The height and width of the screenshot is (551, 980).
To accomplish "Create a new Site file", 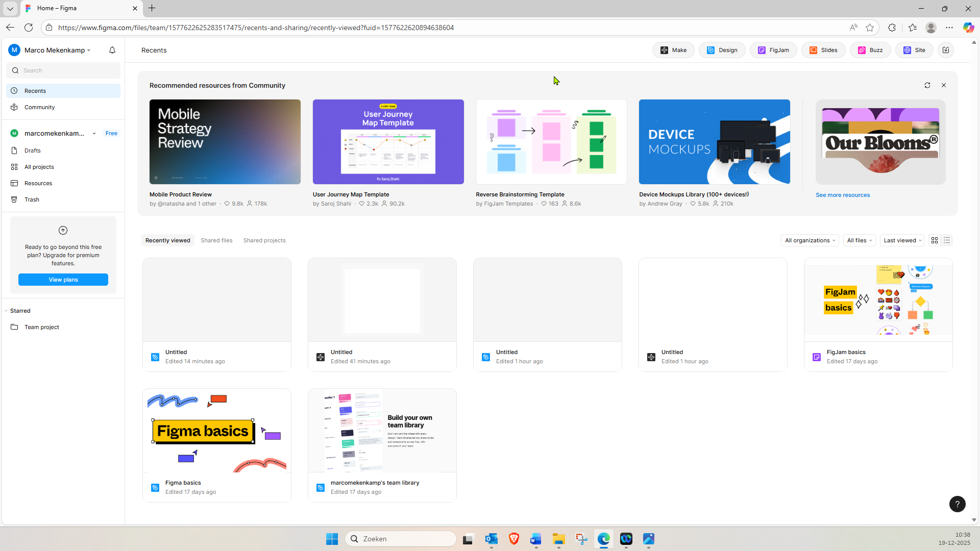I will pos(914,50).
